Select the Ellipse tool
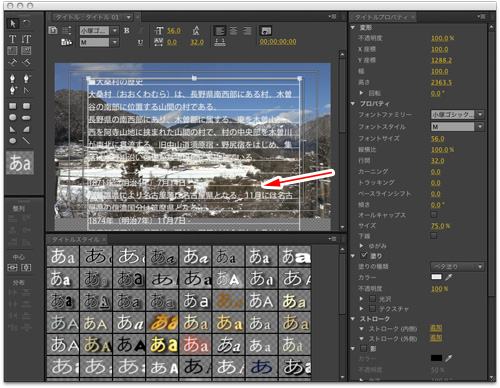 (x=12, y=141)
